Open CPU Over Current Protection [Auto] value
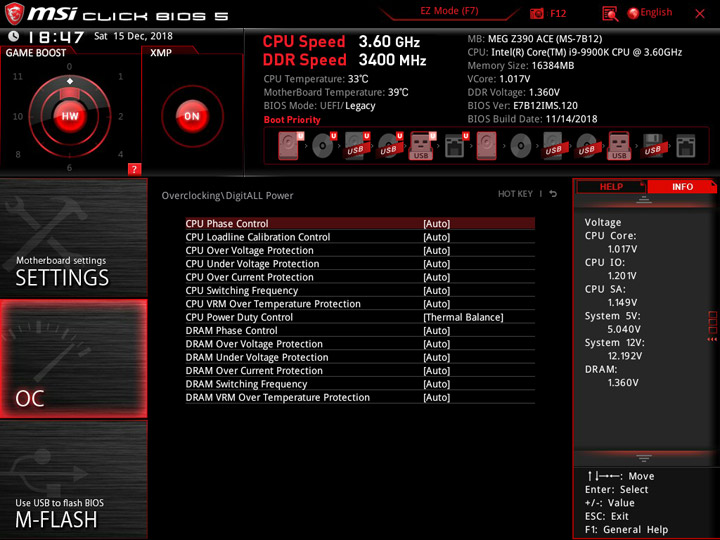 coord(436,277)
